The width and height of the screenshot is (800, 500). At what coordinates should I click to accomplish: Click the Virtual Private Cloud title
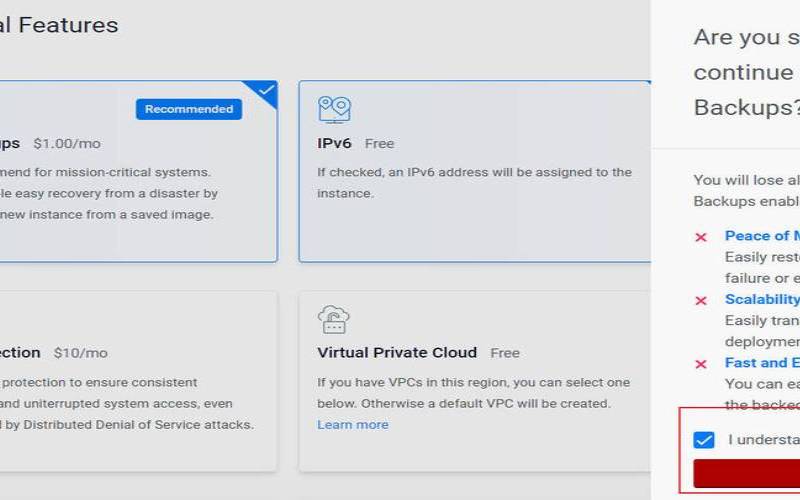tap(397, 353)
